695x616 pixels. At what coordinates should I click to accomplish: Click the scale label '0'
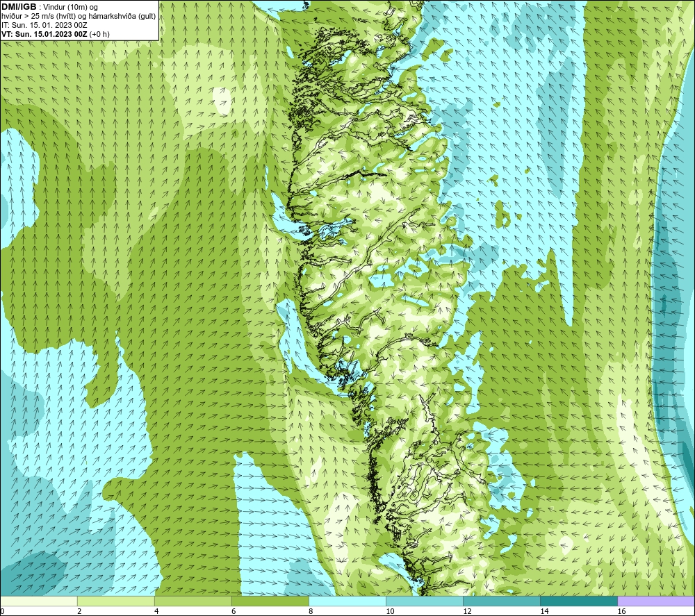coord(2,612)
